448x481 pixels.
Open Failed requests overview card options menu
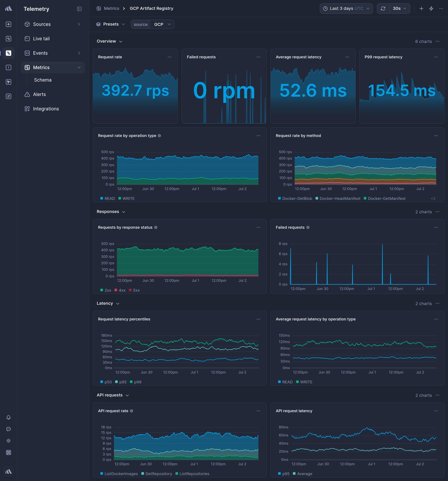(258, 57)
